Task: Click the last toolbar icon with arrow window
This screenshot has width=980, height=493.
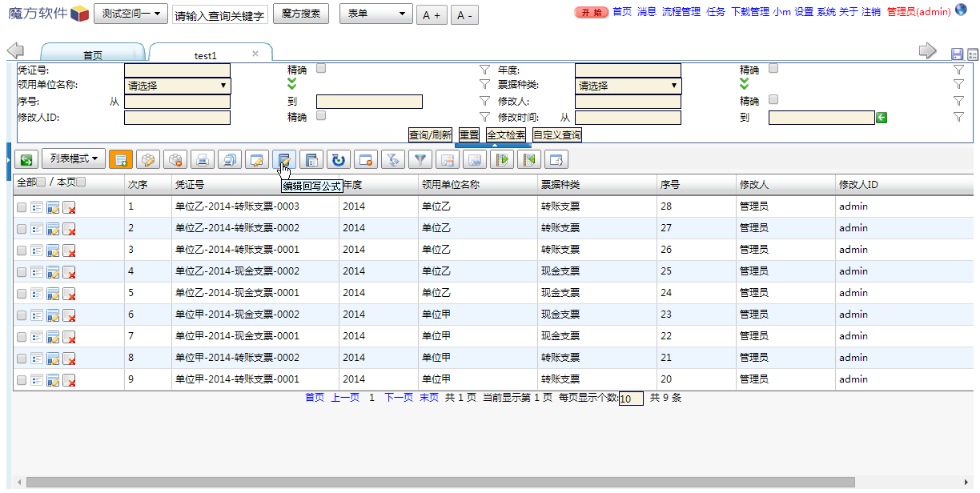Action: tap(556, 159)
